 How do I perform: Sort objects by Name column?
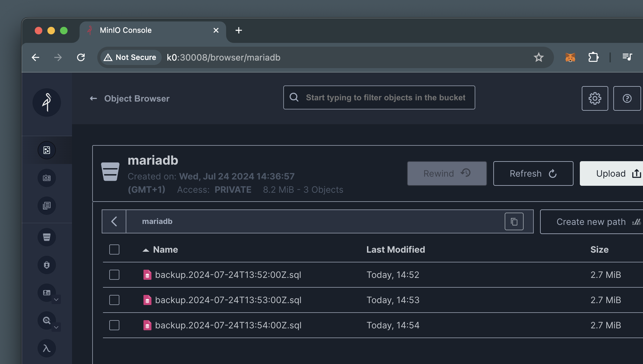pyautogui.click(x=160, y=250)
